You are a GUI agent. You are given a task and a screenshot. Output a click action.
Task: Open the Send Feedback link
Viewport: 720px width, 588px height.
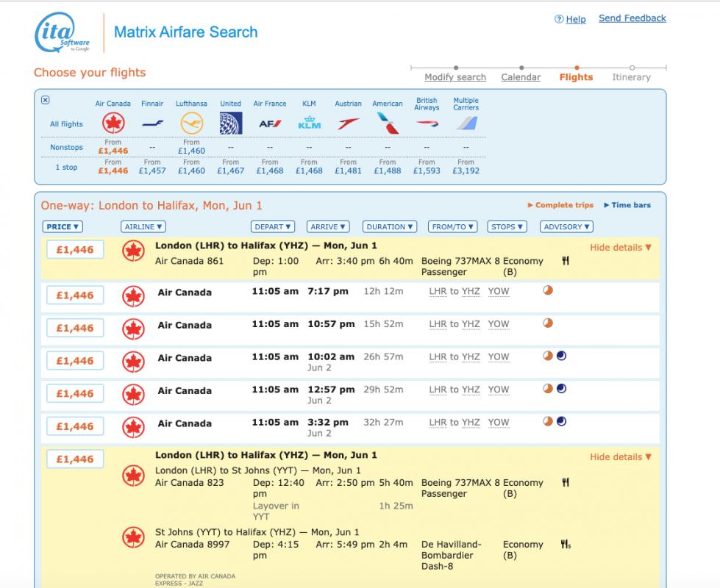(632, 18)
